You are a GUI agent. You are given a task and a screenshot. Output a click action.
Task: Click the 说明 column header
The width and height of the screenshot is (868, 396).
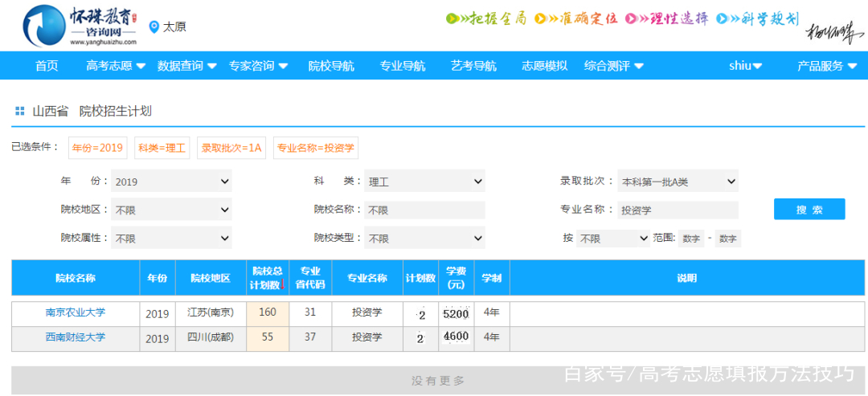(x=687, y=278)
